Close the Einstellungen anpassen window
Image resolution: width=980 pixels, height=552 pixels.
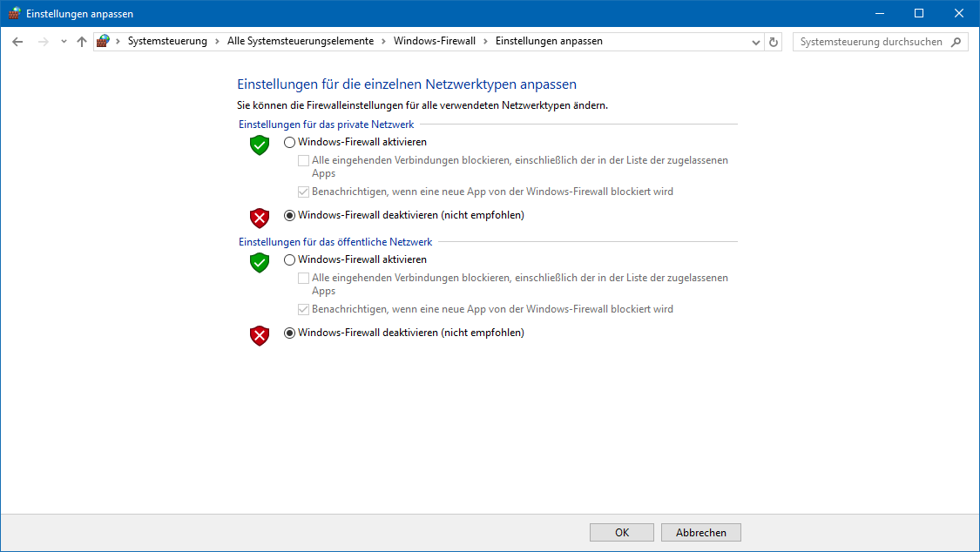click(959, 13)
